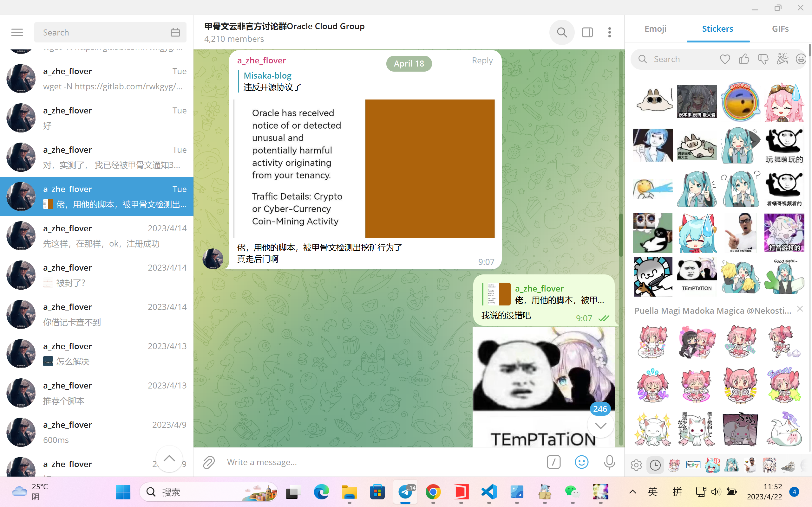Screen dimensions: 812x507
Task: Open the chat three-dot options menu
Action: [x=609, y=32]
